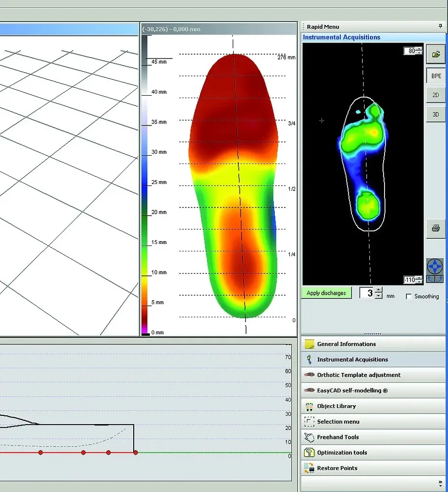
Task: Switch to 2D view
Action: pos(436,95)
